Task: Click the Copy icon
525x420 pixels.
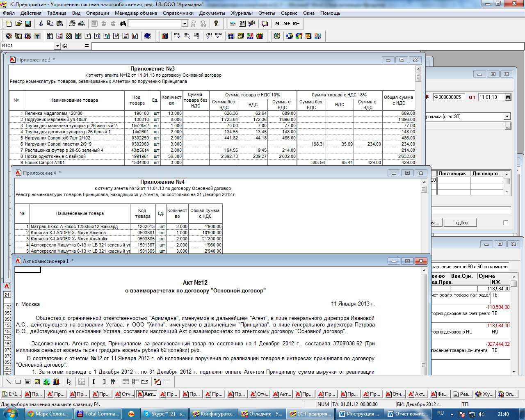Action: coord(50,24)
